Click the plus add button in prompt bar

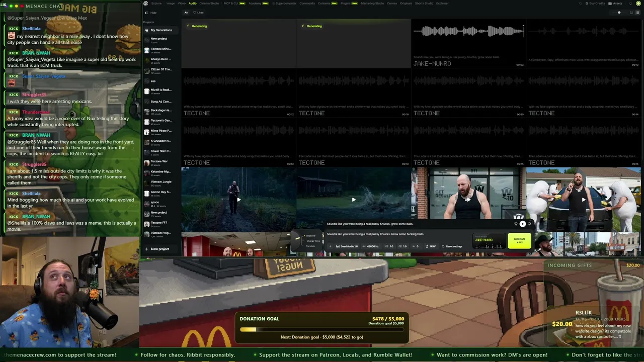coord(331,246)
